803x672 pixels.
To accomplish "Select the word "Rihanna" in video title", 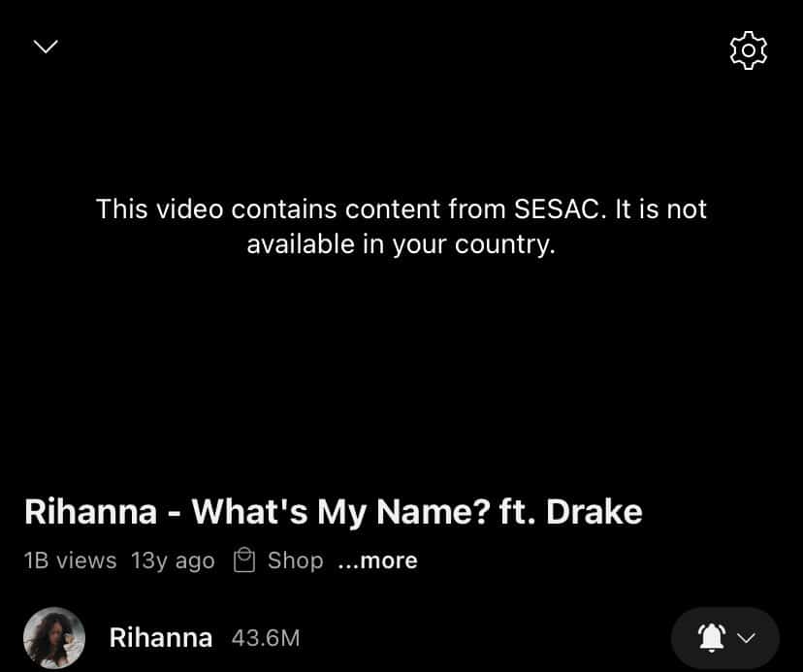I will click(90, 512).
